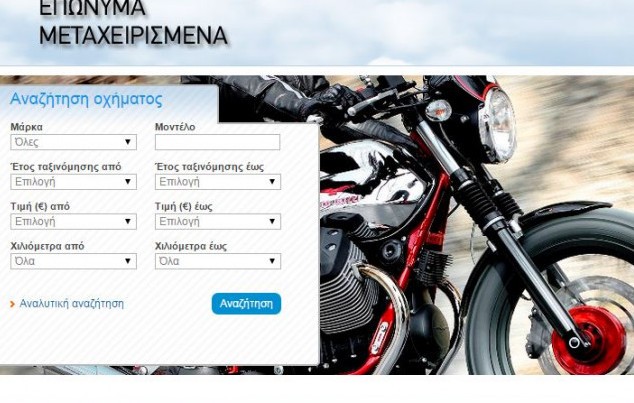Select the Χιλιόμετρα από dropdown

[x=74, y=261]
